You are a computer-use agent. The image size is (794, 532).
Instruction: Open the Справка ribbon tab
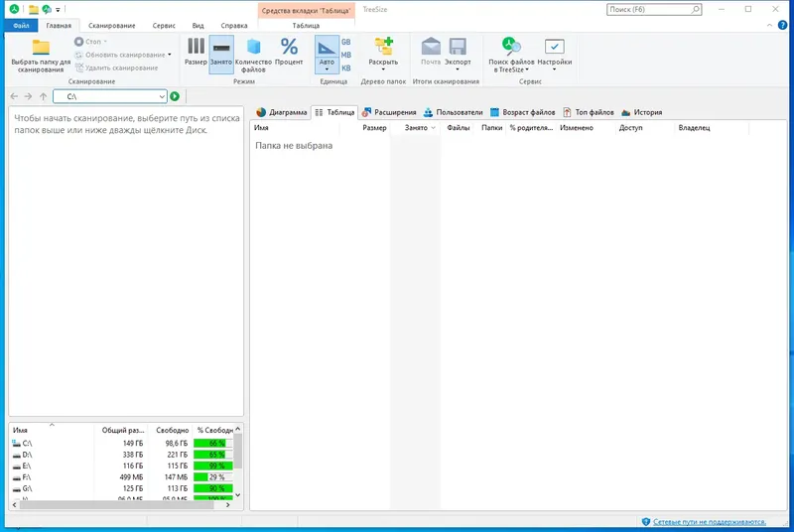(x=234, y=25)
